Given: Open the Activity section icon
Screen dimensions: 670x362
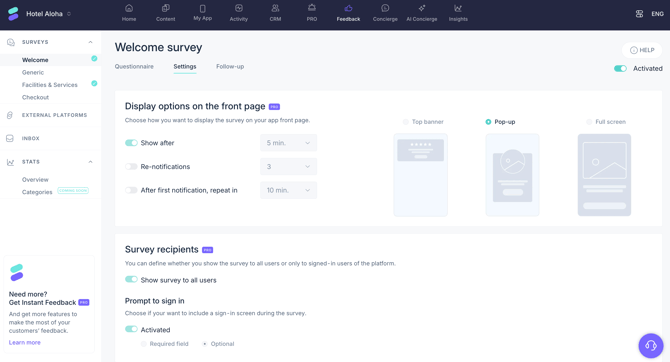Looking at the screenshot, I should 239,8.
